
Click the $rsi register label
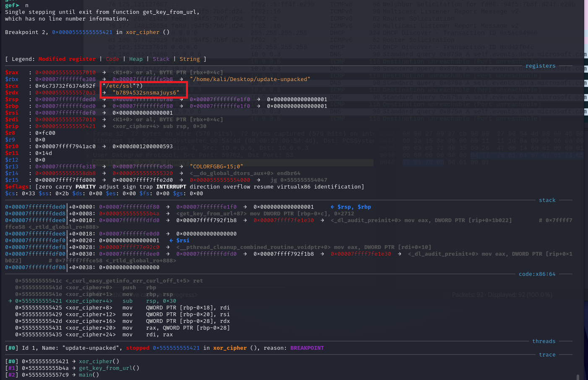(12, 113)
